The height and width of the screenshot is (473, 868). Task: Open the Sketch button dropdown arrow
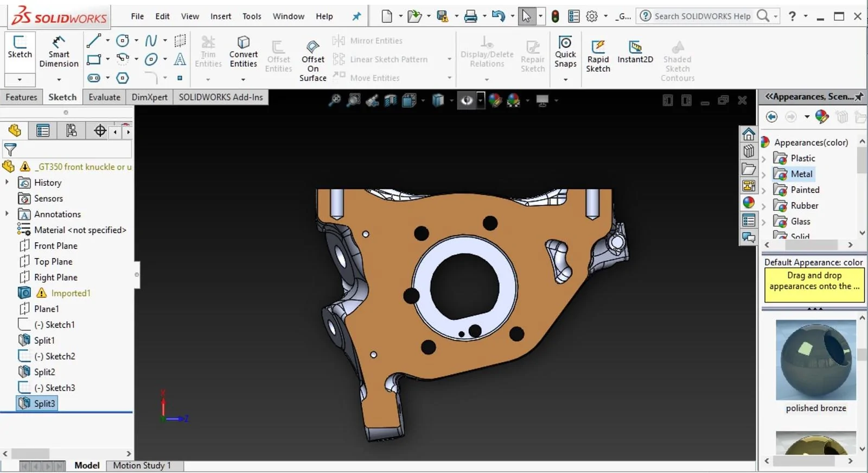20,80
